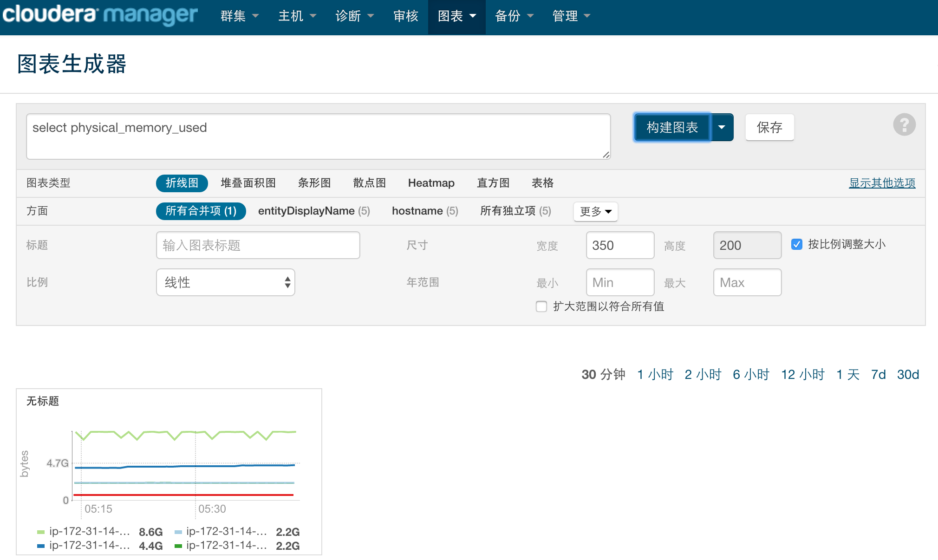Choose the Heatmap chart type
Viewport: 938px width, 560px height.
(431, 183)
